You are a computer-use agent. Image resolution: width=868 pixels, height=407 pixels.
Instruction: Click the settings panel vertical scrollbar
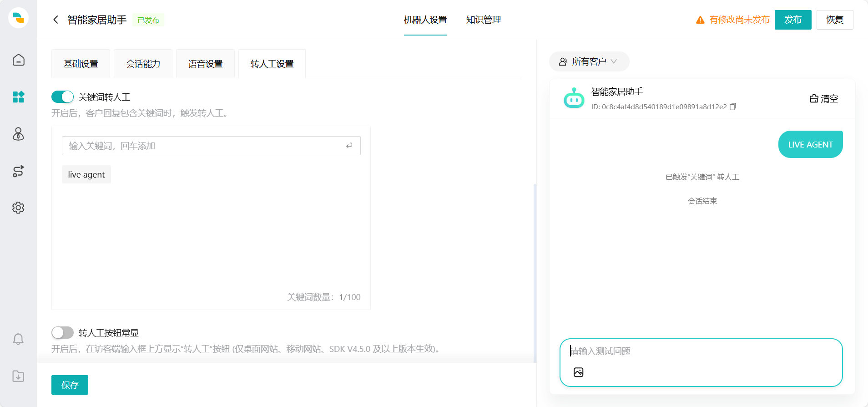[535, 272]
